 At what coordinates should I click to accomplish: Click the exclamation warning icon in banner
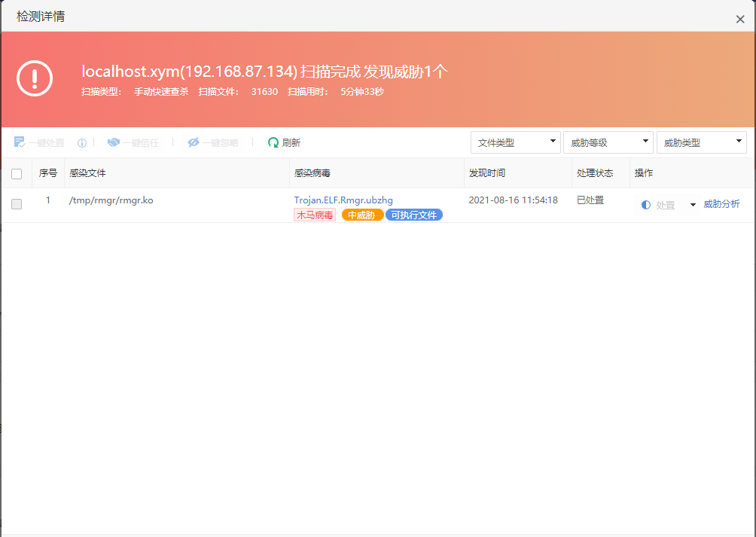[x=35, y=78]
